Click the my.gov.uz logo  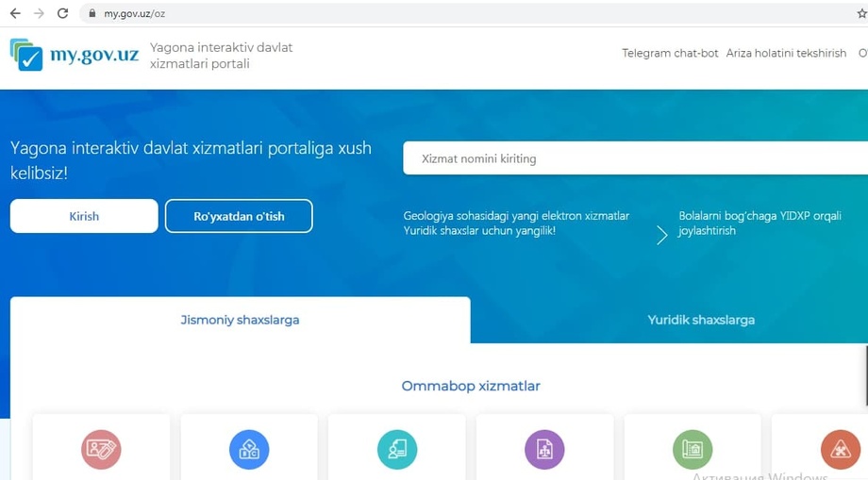[x=75, y=55]
